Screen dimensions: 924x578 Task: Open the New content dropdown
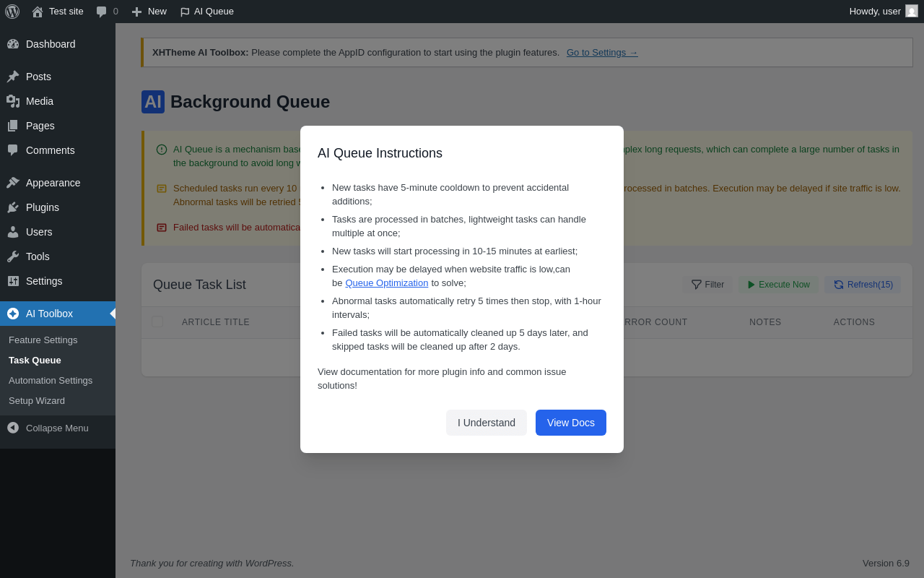pyautogui.click(x=149, y=12)
